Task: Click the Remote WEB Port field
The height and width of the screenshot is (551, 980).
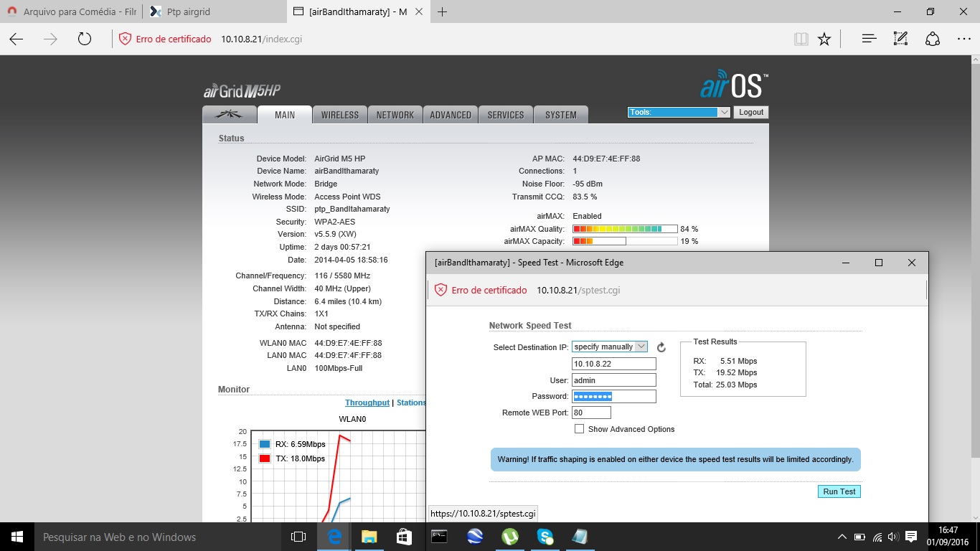Action: pos(591,413)
